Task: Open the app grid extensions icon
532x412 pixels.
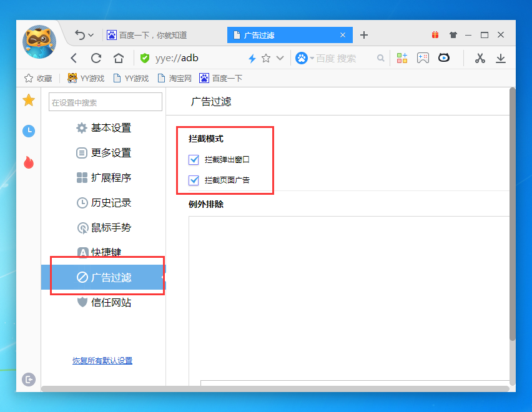Action: click(402, 57)
